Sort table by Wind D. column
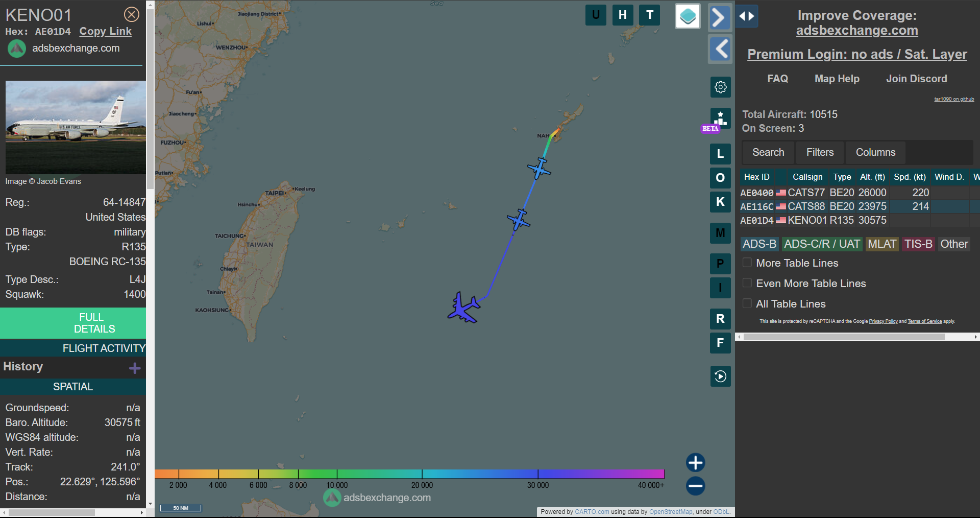The width and height of the screenshot is (980, 518). [949, 177]
